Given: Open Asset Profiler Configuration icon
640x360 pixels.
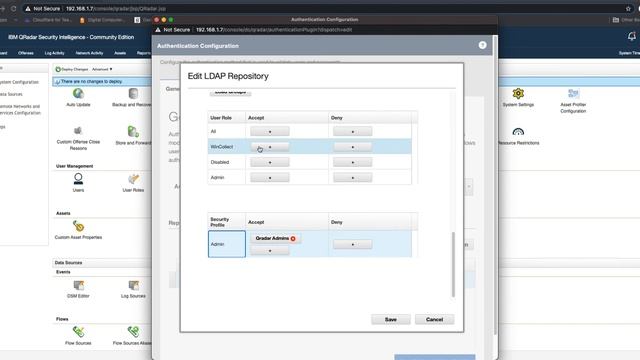Looking at the screenshot, I should 573,93.
